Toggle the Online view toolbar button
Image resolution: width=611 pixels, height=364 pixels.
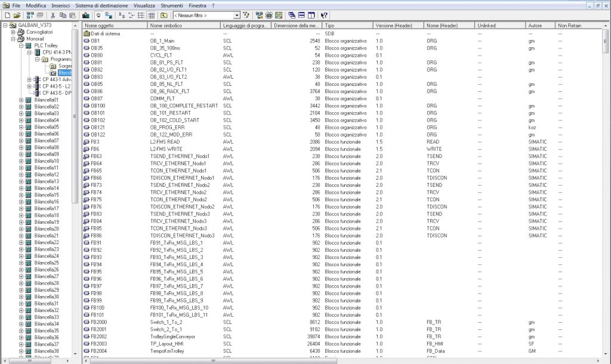[x=109, y=15]
